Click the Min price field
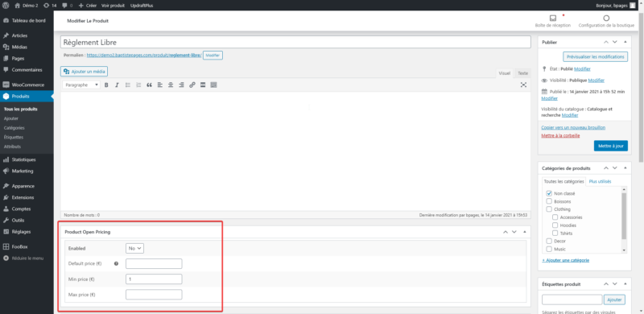The image size is (644, 314). (x=154, y=279)
